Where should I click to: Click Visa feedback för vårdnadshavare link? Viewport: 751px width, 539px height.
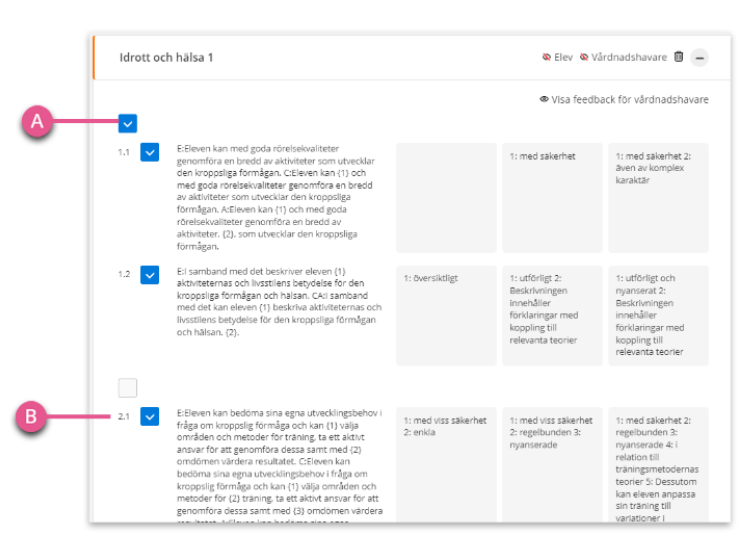click(624, 99)
